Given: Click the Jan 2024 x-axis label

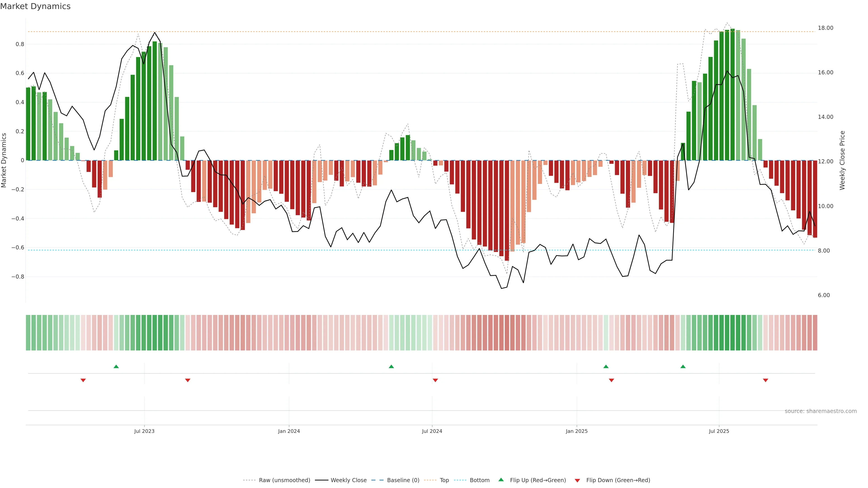Looking at the screenshot, I should click(x=289, y=431).
